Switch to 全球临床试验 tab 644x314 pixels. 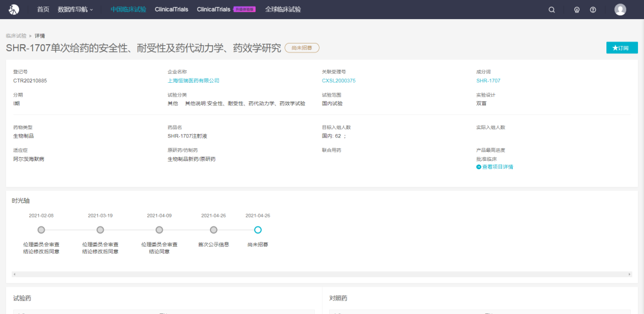click(283, 10)
